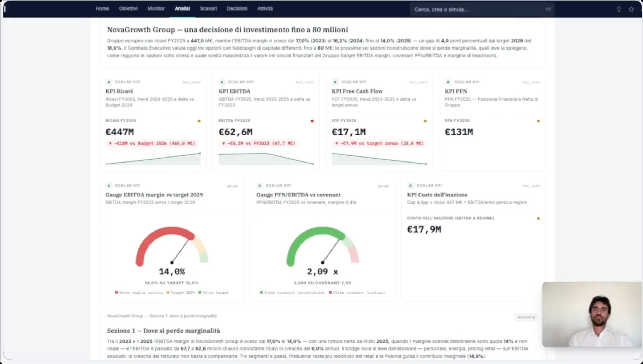Click the gauge tag on EBITDA margin card
Viewport: 643px width, 364px height.
click(233, 186)
